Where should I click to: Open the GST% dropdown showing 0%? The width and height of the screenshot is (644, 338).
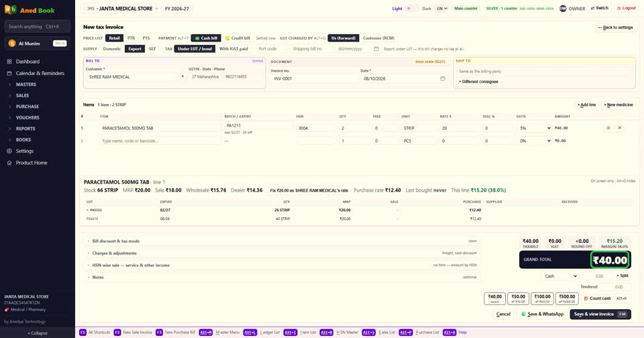coord(535,141)
